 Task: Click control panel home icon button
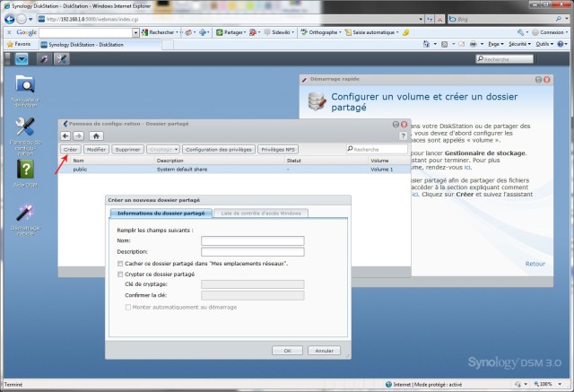[96, 136]
